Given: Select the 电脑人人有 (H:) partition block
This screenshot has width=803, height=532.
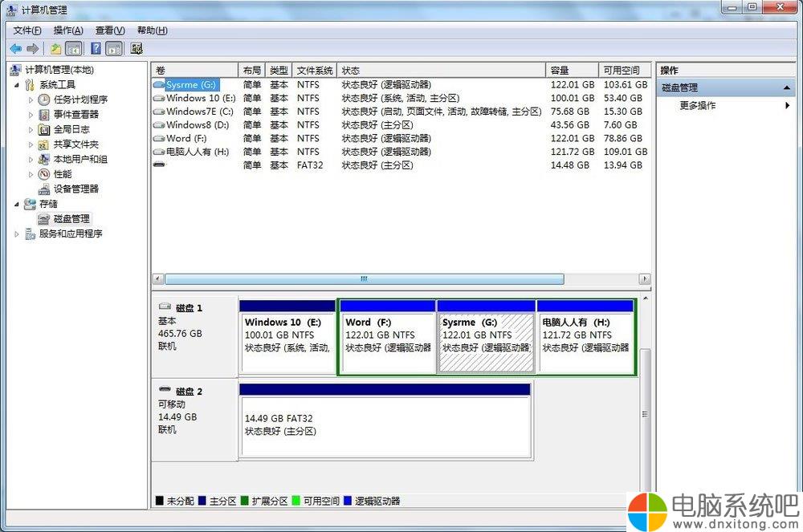Looking at the screenshot, I should (x=586, y=336).
